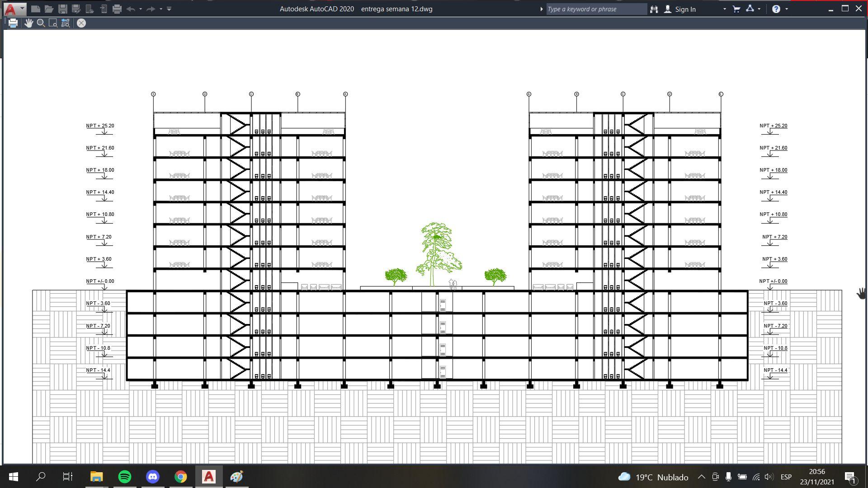Click the Zoom Original tool
The height and width of the screenshot is (488, 868).
coord(66,23)
